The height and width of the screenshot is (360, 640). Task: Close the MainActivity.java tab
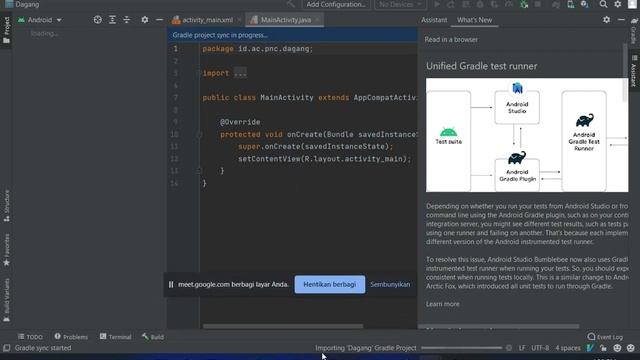click(318, 20)
